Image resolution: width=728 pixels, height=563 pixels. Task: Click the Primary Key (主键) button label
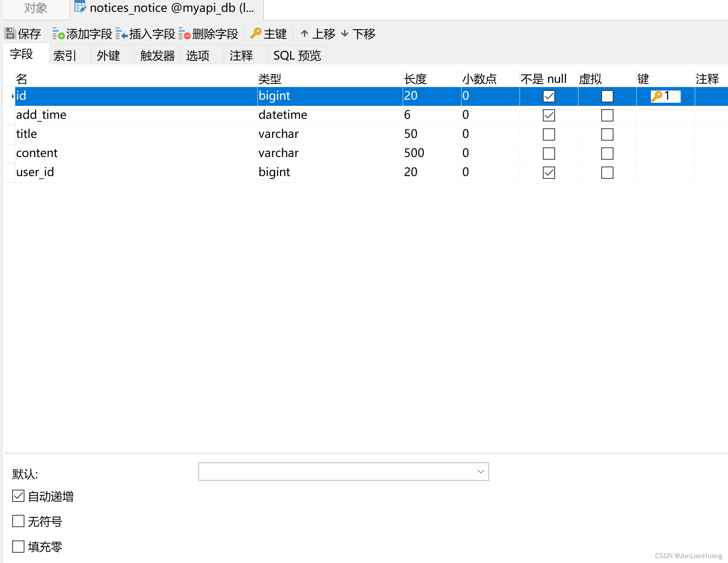(275, 34)
